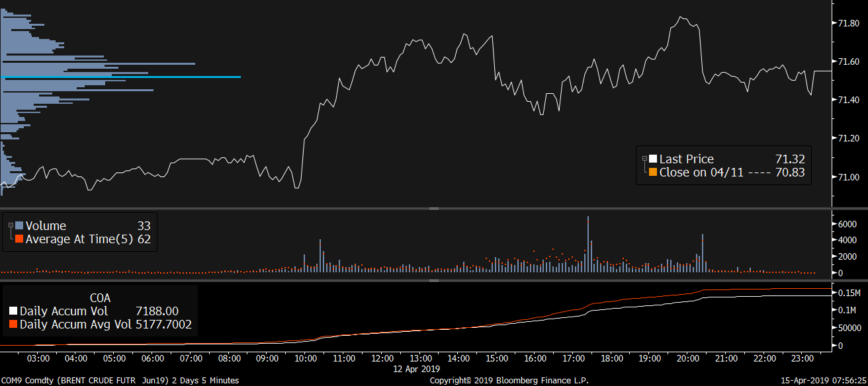Collapse the Volume legend tree

tap(11, 225)
